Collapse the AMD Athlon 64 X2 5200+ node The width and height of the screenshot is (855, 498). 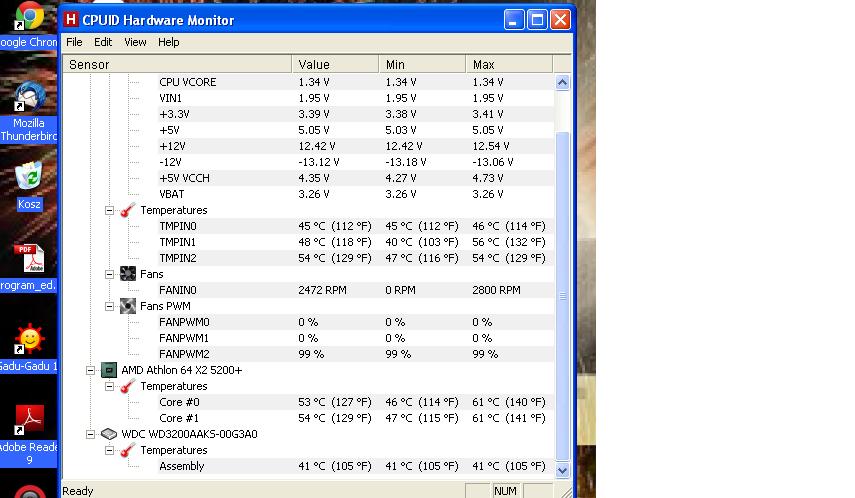point(90,370)
